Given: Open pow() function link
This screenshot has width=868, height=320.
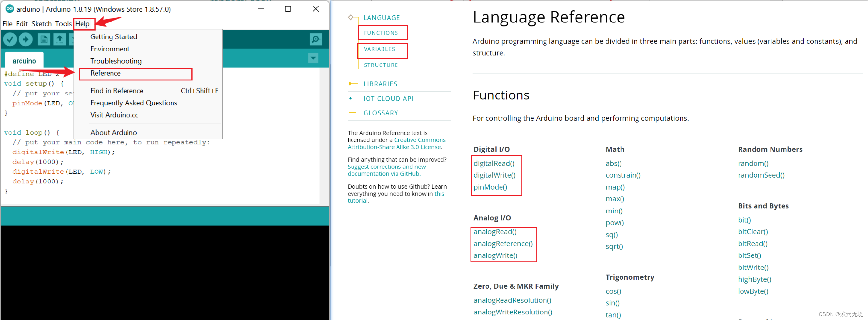Looking at the screenshot, I should 615,222.
